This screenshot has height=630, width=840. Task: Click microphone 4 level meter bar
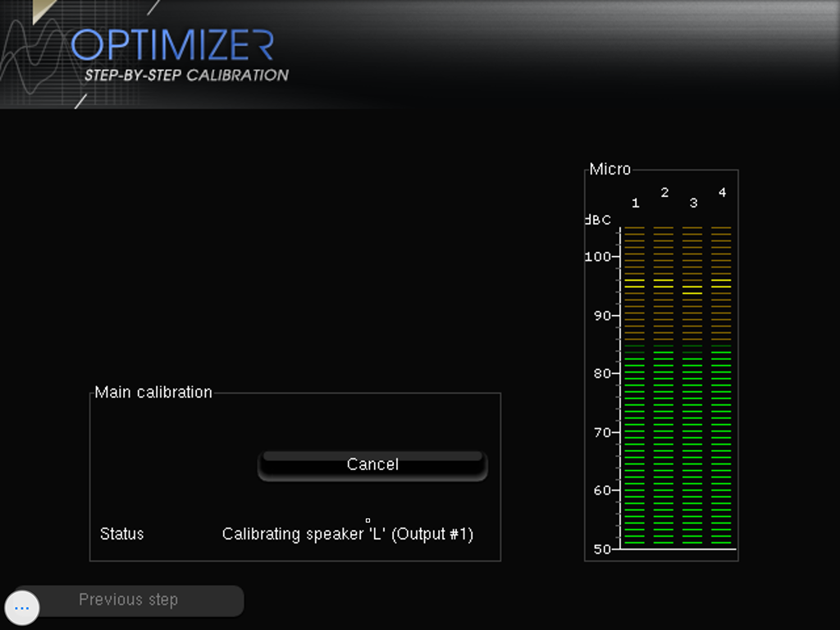coord(721,386)
